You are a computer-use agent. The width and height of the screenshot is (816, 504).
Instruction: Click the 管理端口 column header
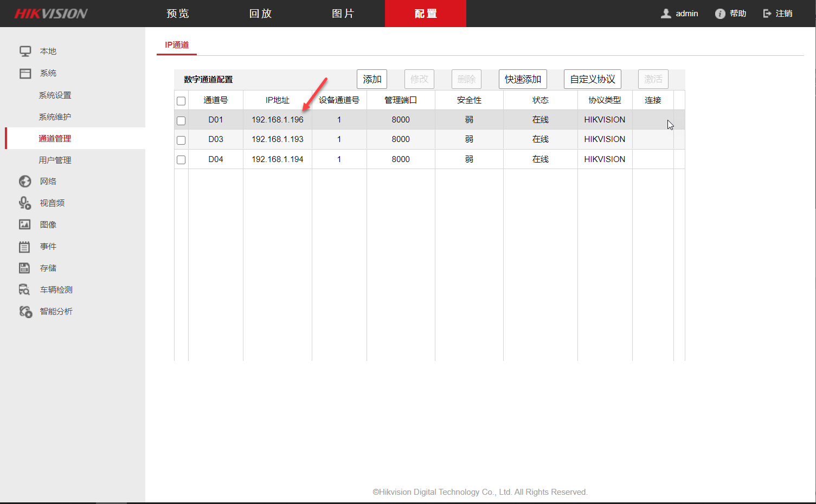point(401,100)
